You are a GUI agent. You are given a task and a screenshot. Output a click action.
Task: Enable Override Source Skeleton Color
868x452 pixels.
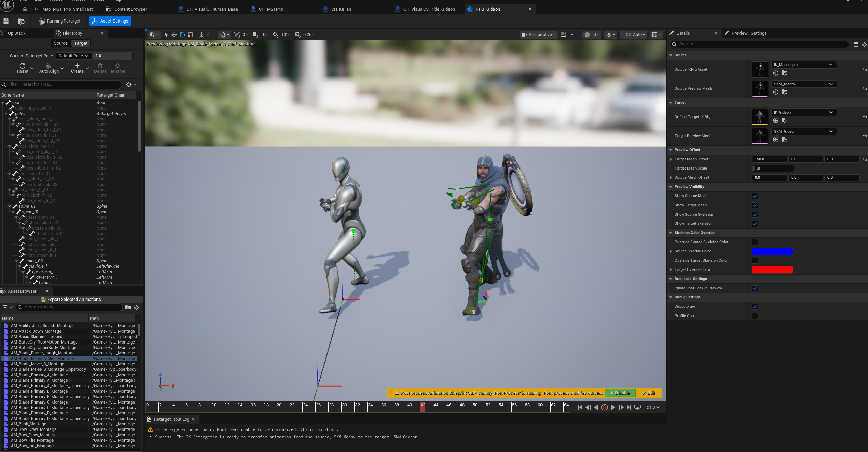755,242
